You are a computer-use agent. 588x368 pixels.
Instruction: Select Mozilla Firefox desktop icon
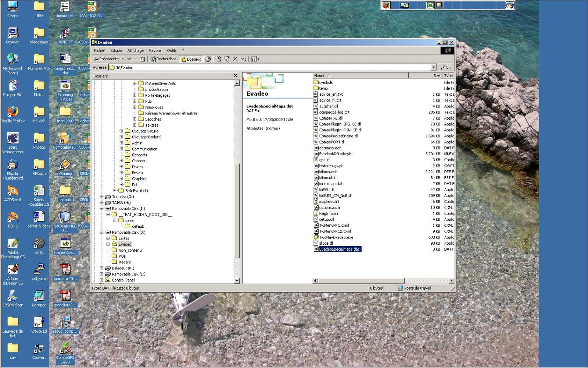(13, 114)
